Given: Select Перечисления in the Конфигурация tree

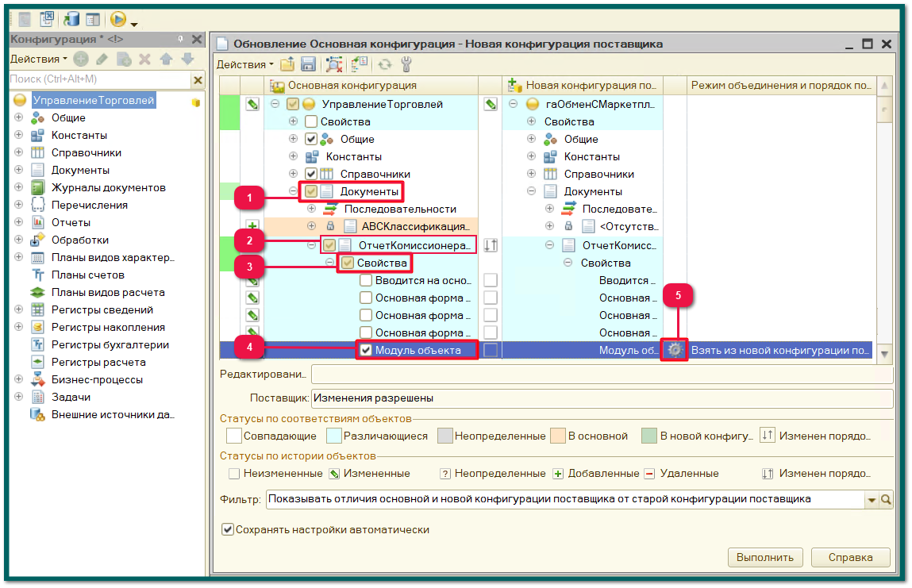Looking at the screenshot, I should pos(90,205).
